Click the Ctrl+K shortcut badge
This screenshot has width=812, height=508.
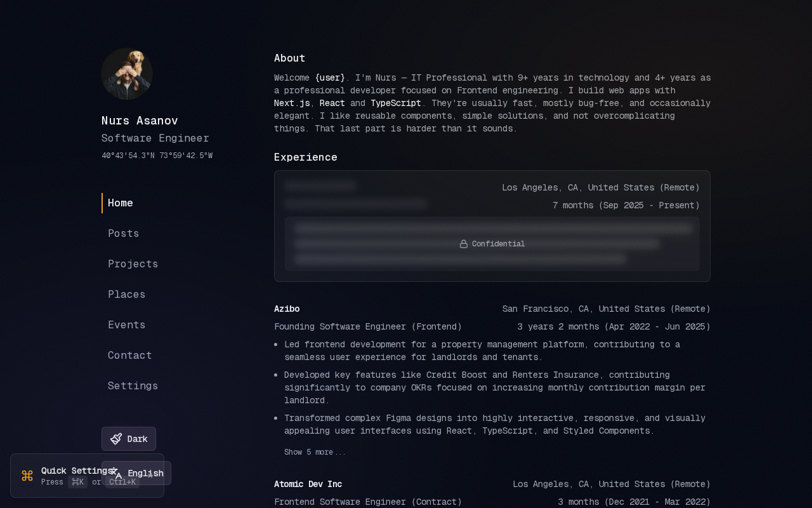(x=122, y=482)
